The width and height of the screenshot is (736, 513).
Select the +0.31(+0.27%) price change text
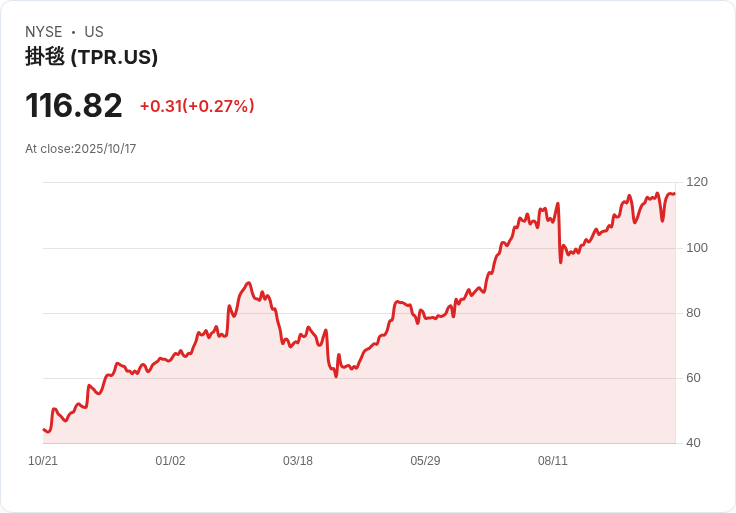197,106
